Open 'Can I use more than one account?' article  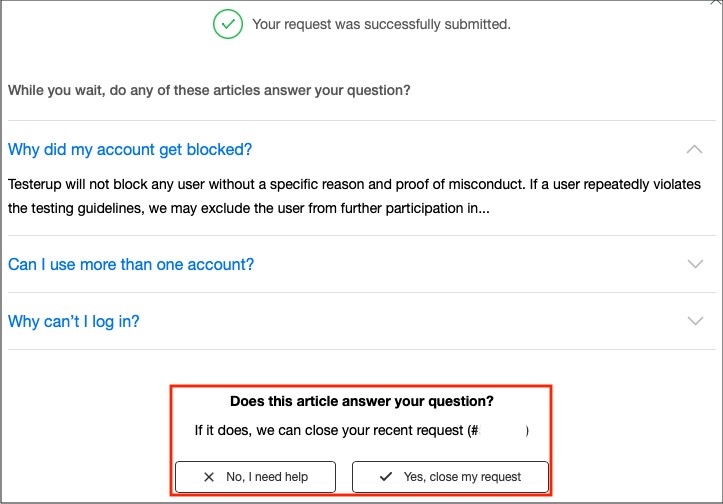[x=131, y=264]
